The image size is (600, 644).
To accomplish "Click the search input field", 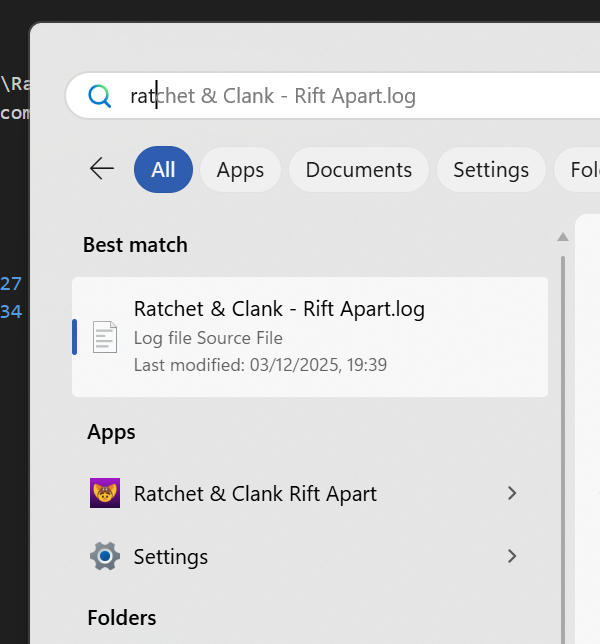I will (x=333, y=96).
